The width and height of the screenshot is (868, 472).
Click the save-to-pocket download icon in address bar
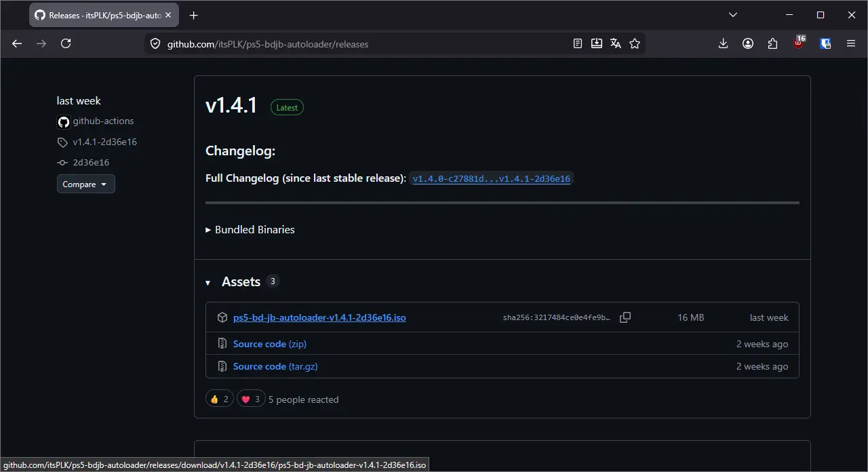(x=597, y=43)
